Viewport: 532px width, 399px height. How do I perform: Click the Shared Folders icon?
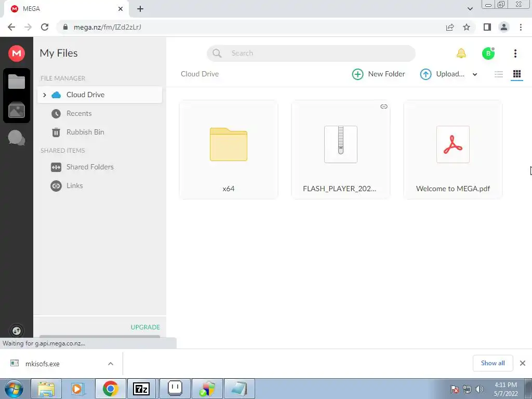56,167
